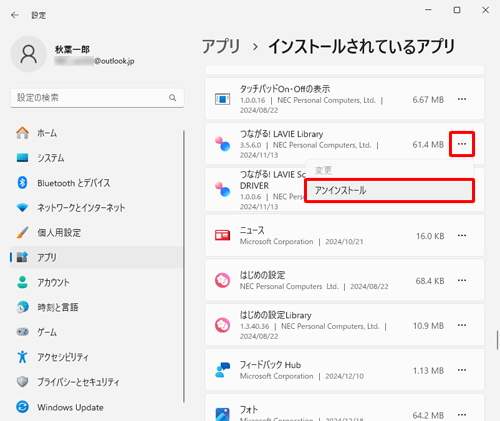Click the フォト app icon
The width and height of the screenshot is (500, 421).
(x=222, y=414)
